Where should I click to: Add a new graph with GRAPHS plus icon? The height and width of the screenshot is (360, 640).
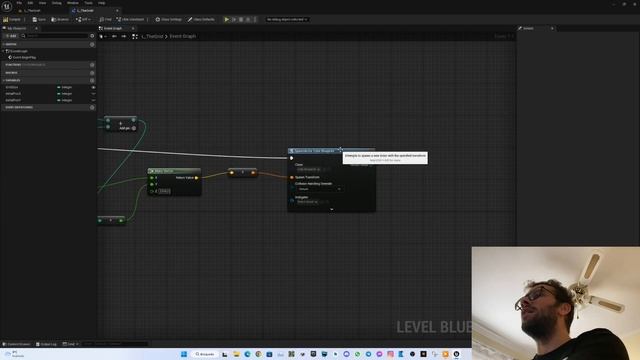click(92, 44)
